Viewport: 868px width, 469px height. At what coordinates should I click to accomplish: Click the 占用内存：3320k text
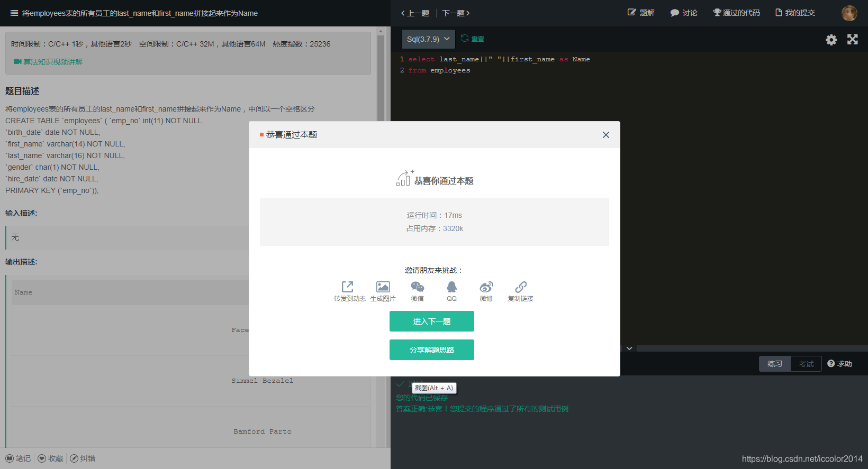coord(435,228)
